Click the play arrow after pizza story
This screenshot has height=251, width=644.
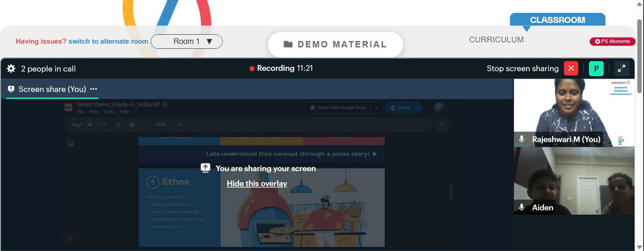pos(375,154)
